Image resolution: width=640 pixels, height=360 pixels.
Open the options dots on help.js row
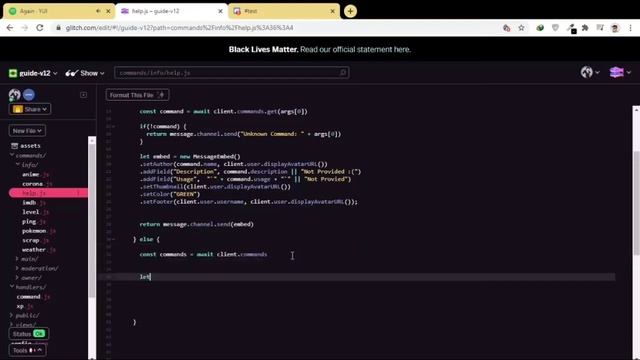click(x=78, y=193)
